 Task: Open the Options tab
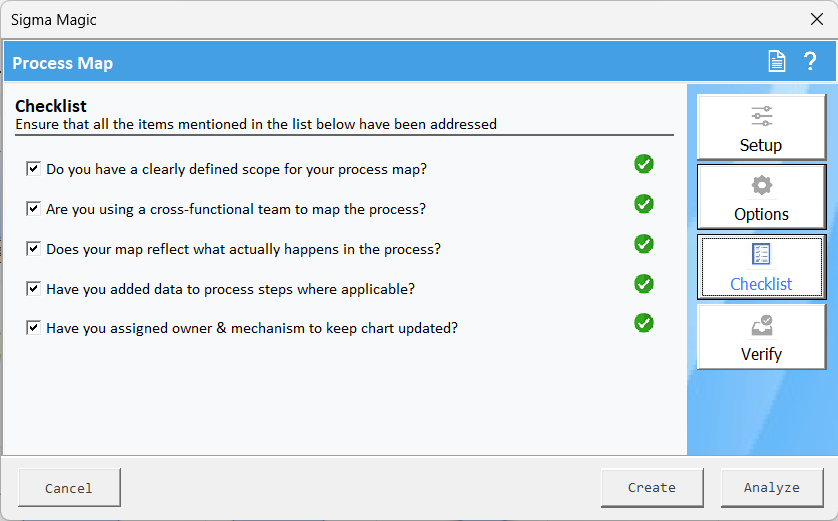click(x=761, y=198)
